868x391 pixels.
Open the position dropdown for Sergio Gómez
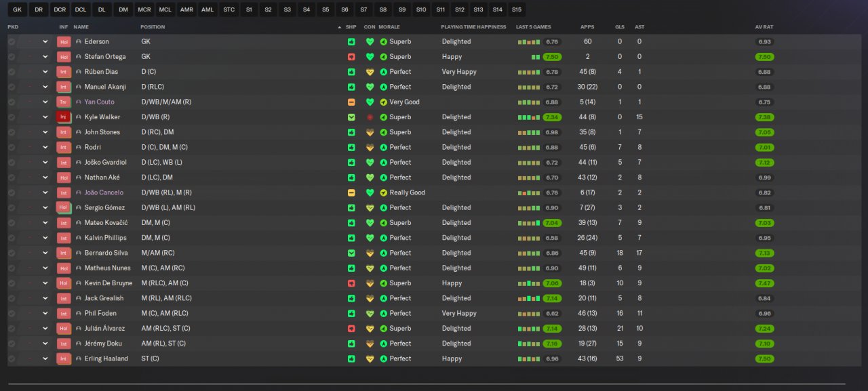pos(45,207)
